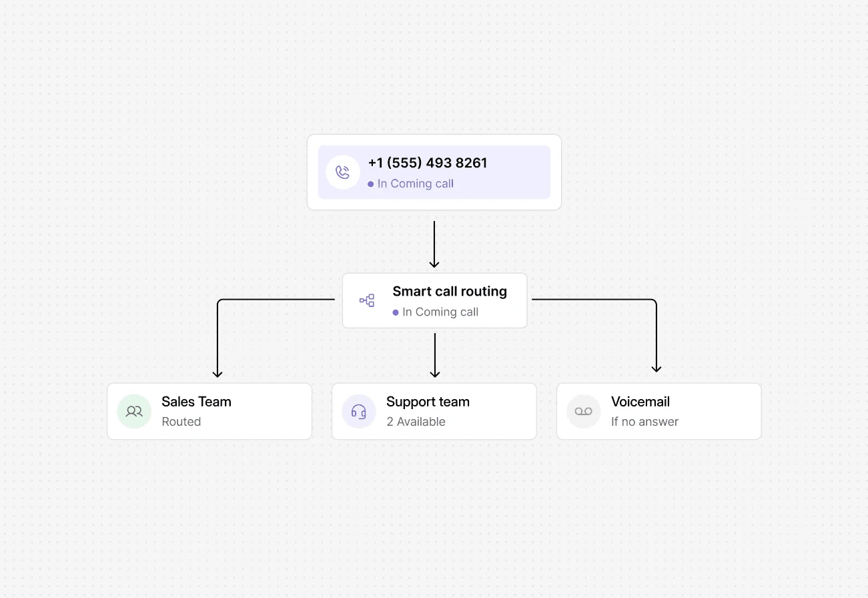Click the Sales Team people icon
Viewport: 868px width, 598px height.
click(x=134, y=411)
